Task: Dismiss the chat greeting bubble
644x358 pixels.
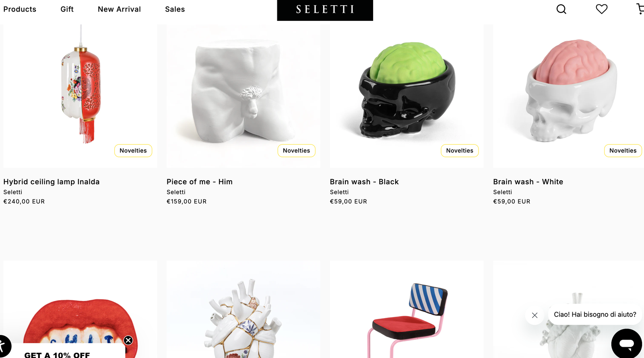Action: [x=535, y=315]
